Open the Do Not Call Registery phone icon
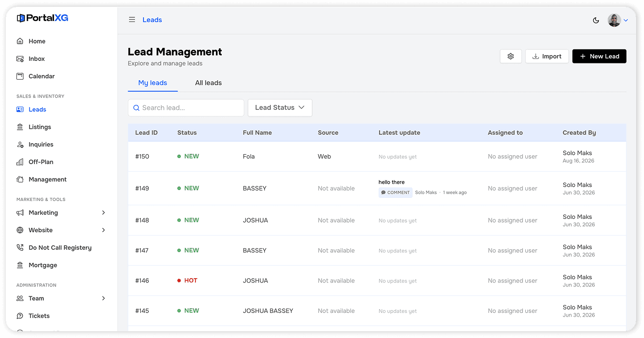 [x=20, y=248]
